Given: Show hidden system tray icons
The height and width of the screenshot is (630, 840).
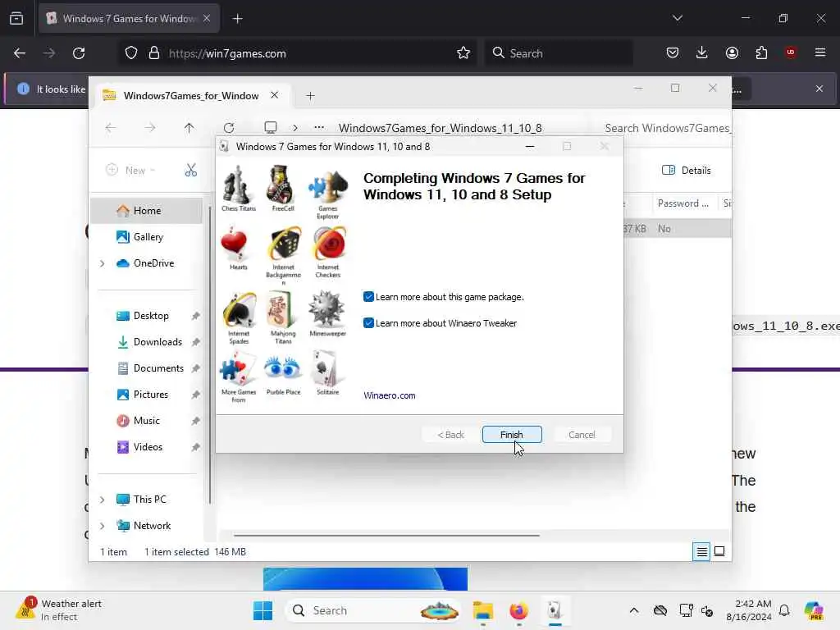Looking at the screenshot, I should [x=634, y=610].
